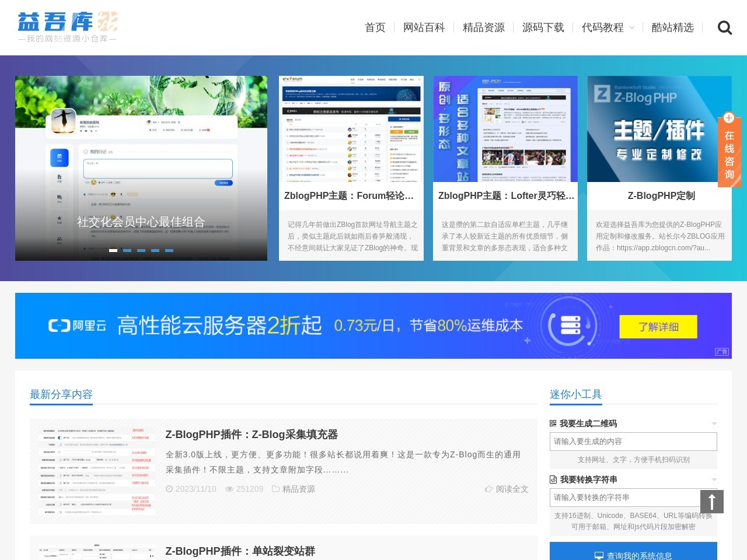This screenshot has width=747, height=560.
Task: Click the folder icon before 精品资源
Action: 276,489
